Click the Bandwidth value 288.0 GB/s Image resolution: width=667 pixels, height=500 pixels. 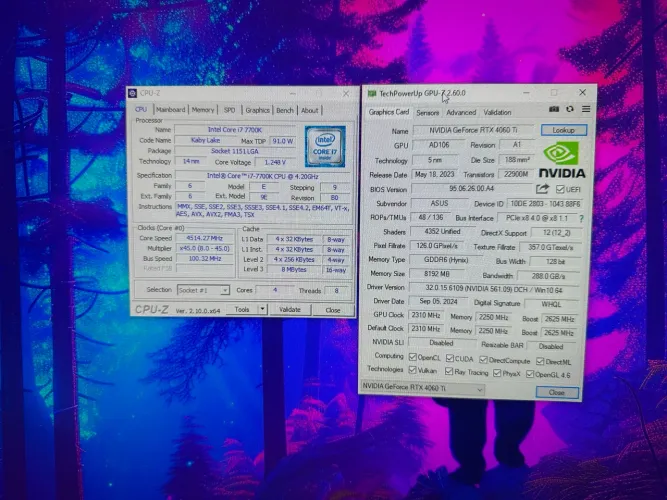[x=548, y=276]
